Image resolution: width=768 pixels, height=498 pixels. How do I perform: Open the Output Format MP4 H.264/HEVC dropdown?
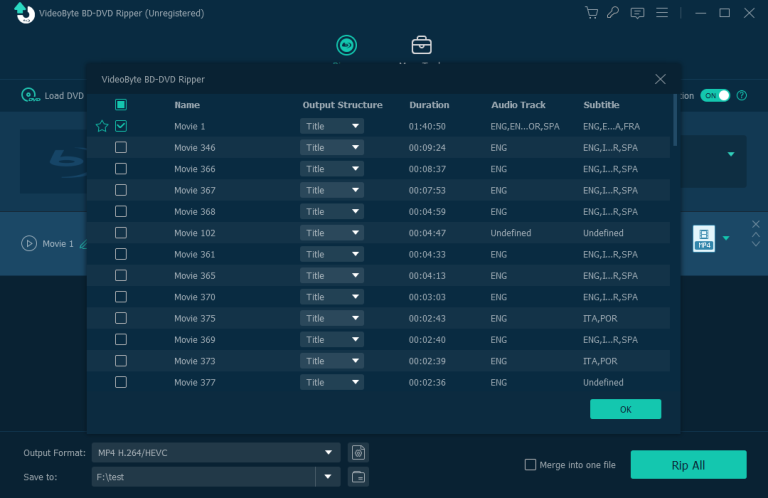(x=216, y=452)
